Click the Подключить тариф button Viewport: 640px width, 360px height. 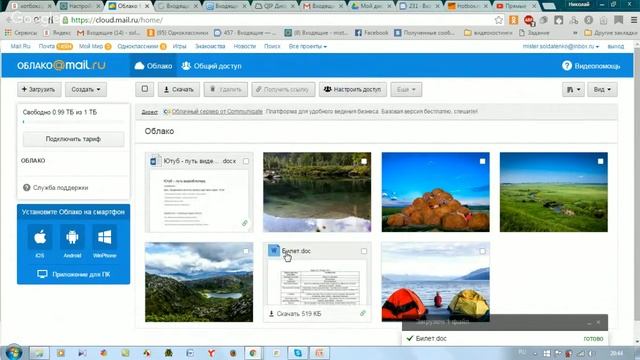pos(73,139)
